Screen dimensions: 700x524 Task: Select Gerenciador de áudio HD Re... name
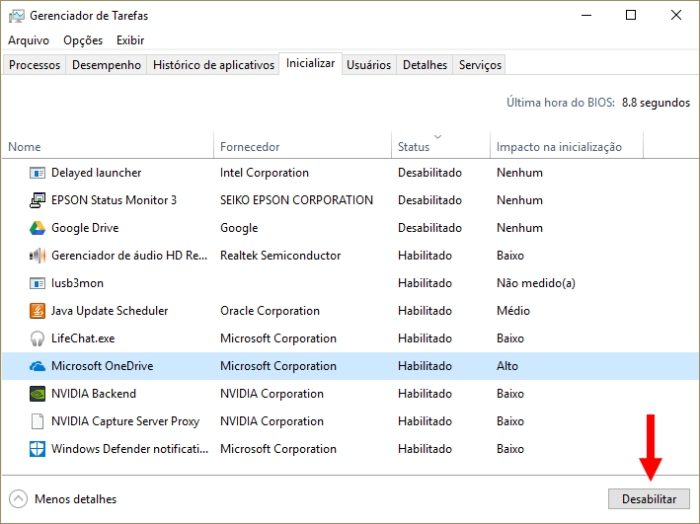click(x=129, y=256)
